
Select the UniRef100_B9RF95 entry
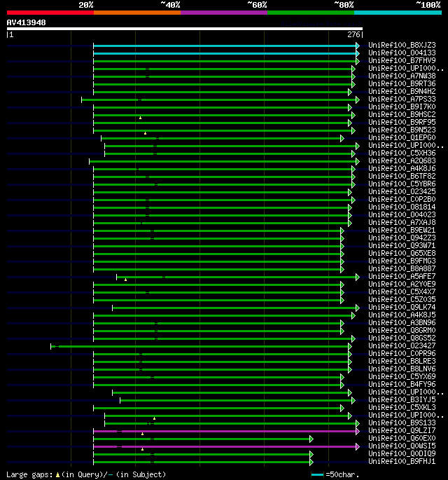tap(402, 122)
